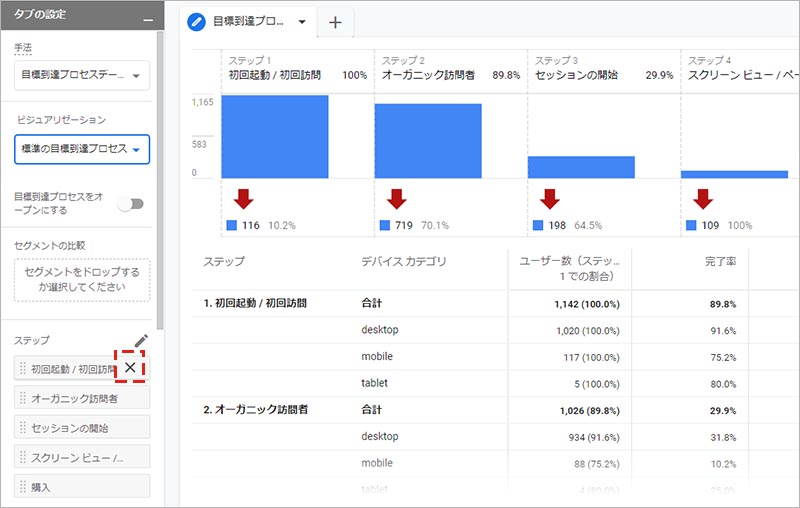Open the tab name dropdown arrow
Image resolution: width=800 pixels, height=508 pixels.
pyautogui.click(x=301, y=22)
